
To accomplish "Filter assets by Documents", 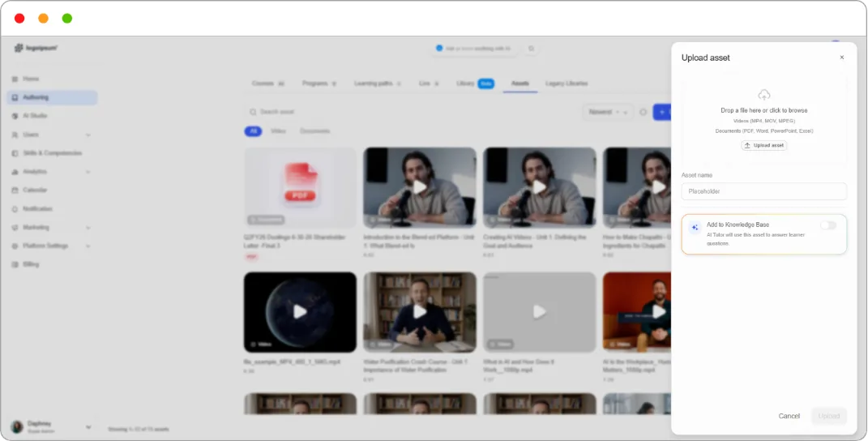I will [x=315, y=131].
